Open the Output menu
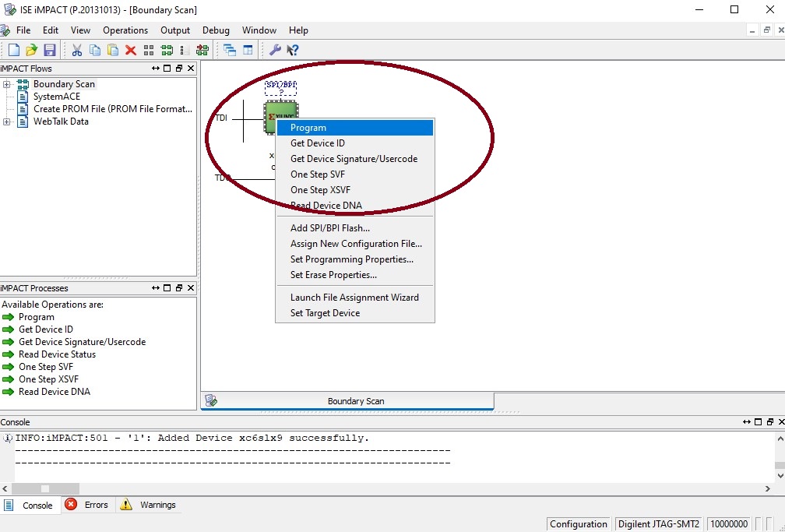The width and height of the screenshot is (785, 532). point(175,30)
